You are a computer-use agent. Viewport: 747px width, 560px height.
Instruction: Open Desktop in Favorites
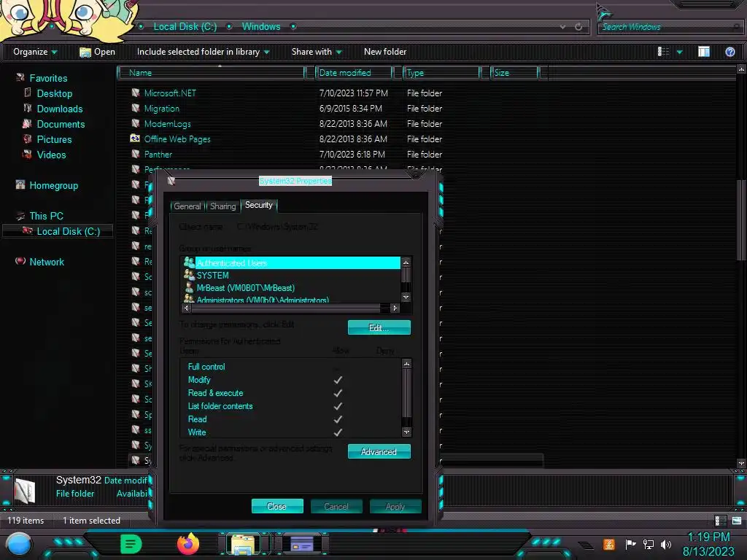tap(54, 93)
